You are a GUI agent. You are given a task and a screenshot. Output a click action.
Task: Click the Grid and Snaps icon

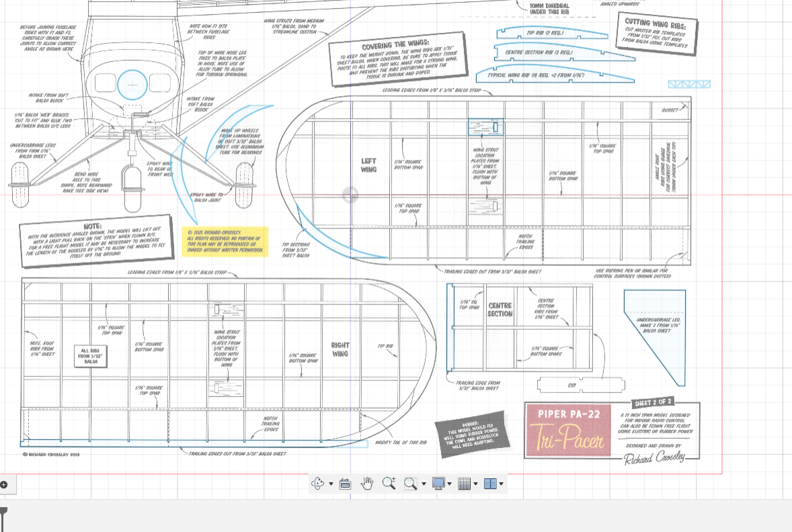464,484
